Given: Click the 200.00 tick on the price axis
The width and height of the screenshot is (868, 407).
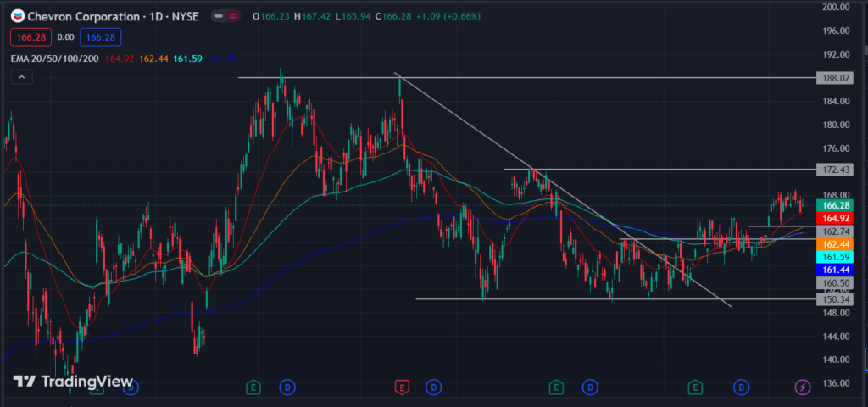Looking at the screenshot, I should pos(836,7).
